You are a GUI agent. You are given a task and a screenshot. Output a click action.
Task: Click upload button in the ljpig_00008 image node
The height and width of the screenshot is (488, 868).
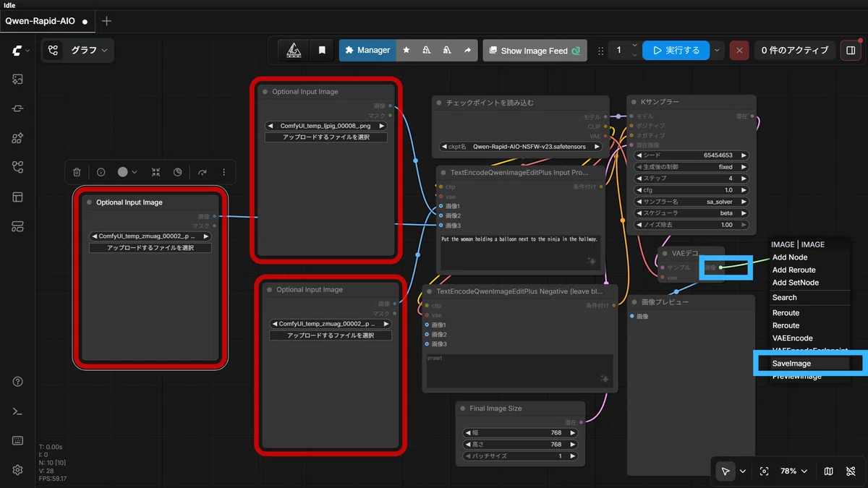(325, 137)
